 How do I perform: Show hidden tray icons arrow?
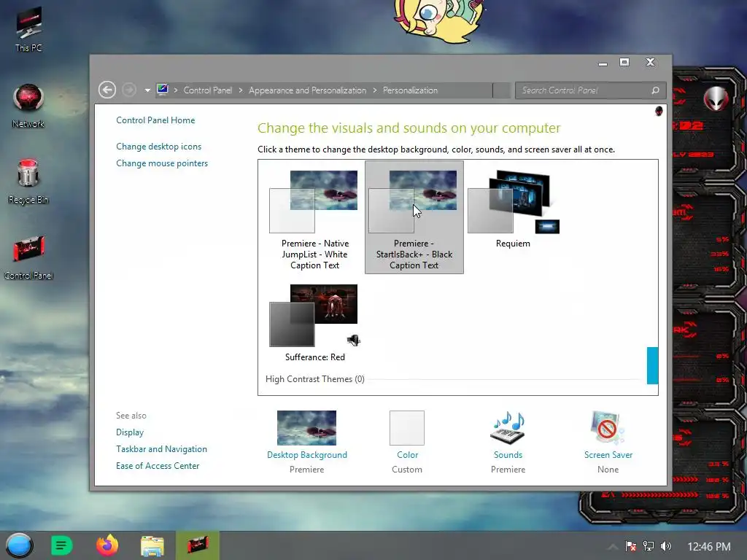[x=613, y=547]
